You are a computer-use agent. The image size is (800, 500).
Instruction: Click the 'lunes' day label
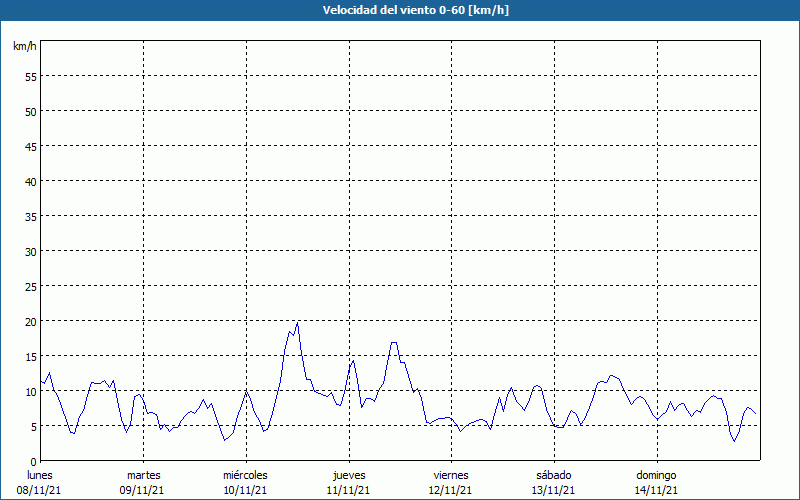[x=40, y=475]
